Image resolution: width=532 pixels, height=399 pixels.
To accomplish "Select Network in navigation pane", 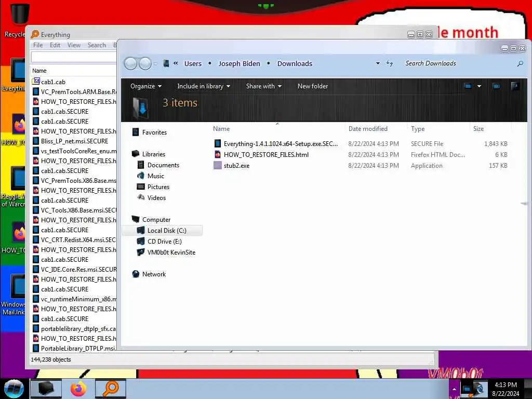I will 154,274.
